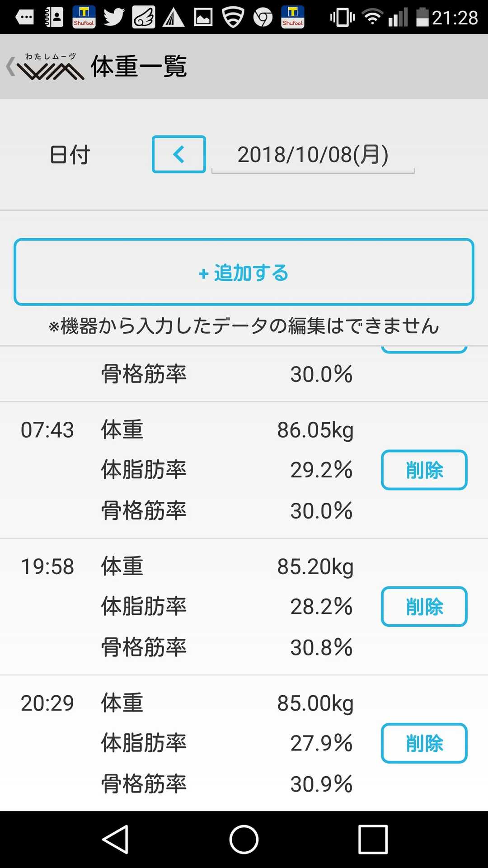Tap the 07:43 timestamp entry
This screenshot has height=868, width=488.
point(47,430)
